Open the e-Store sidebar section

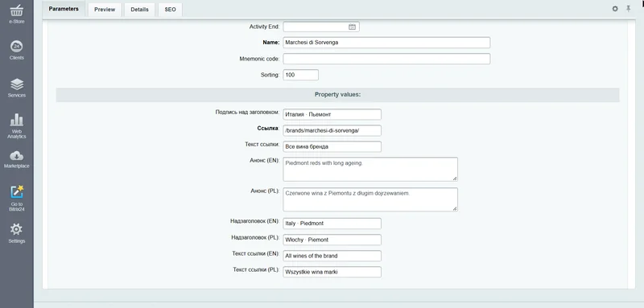16,14
